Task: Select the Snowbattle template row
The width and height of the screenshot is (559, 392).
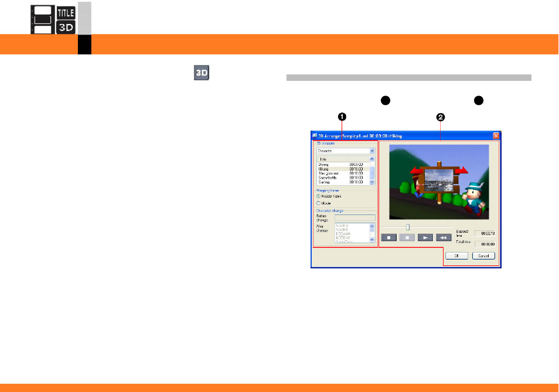Action: 343,178
